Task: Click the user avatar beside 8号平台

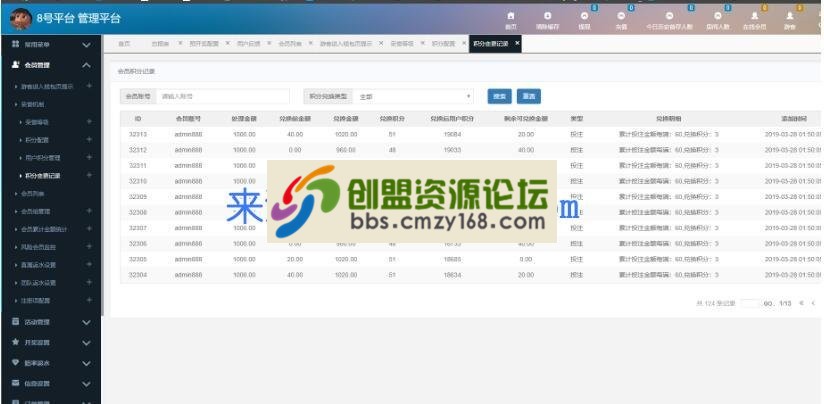Action: [20, 19]
